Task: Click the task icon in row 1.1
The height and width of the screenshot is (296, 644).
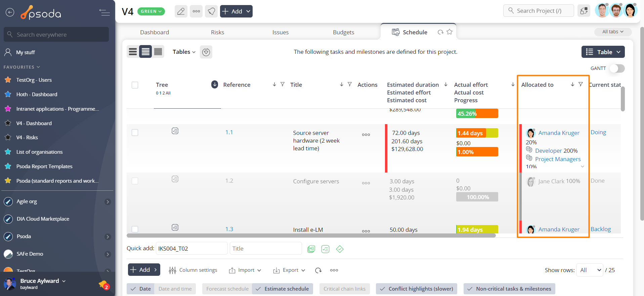Action: [175, 131]
